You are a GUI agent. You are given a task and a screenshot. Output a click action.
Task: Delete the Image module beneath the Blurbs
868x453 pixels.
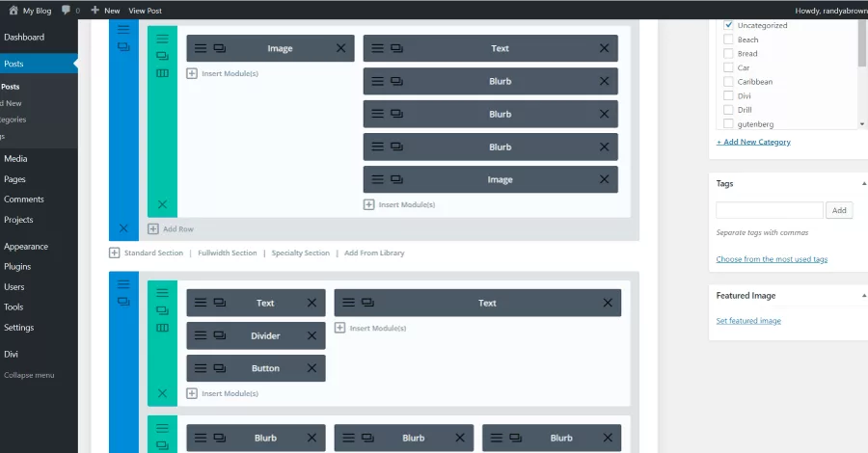tap(605, 179)
